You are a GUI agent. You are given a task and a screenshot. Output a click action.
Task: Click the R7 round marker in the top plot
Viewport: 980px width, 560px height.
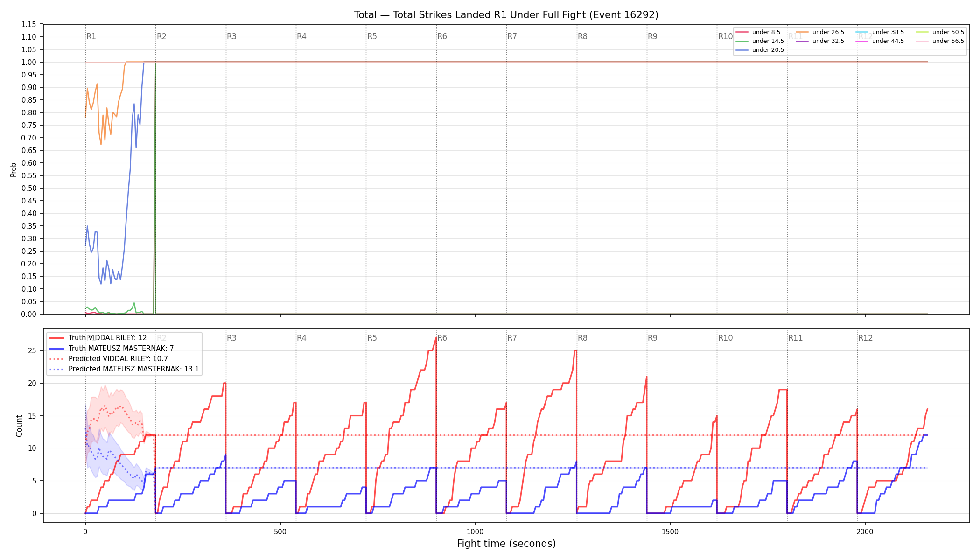(x=512, y=36)
